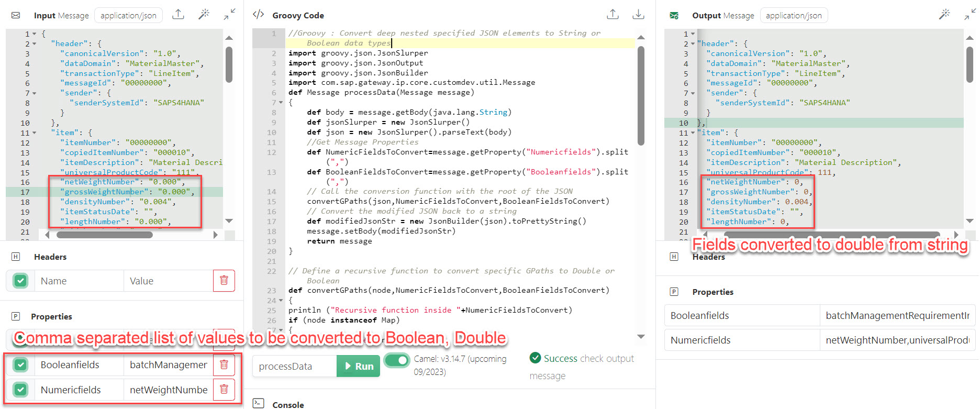This screenshot has width=980, height=409.
Task: Click output line 18 densityNumber 0.004
Action: [759, 202]
